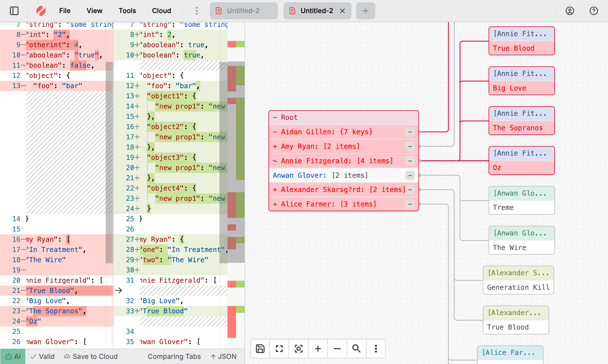Viewport: 608px width, 364px height.
Task: Open the user account icon
Action: (x=570, y=11)
